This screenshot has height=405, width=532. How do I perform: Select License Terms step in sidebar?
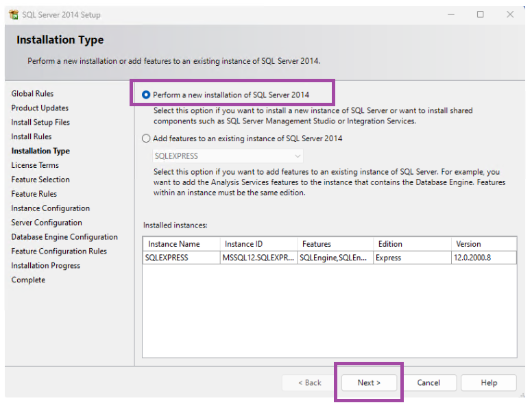tap(35, 165)
